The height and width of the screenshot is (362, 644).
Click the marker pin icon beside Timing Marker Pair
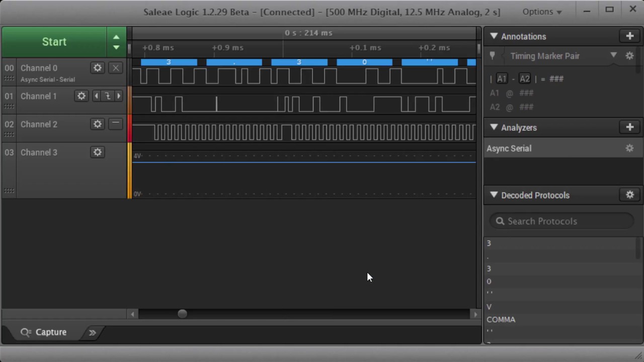tap(493, 56)
